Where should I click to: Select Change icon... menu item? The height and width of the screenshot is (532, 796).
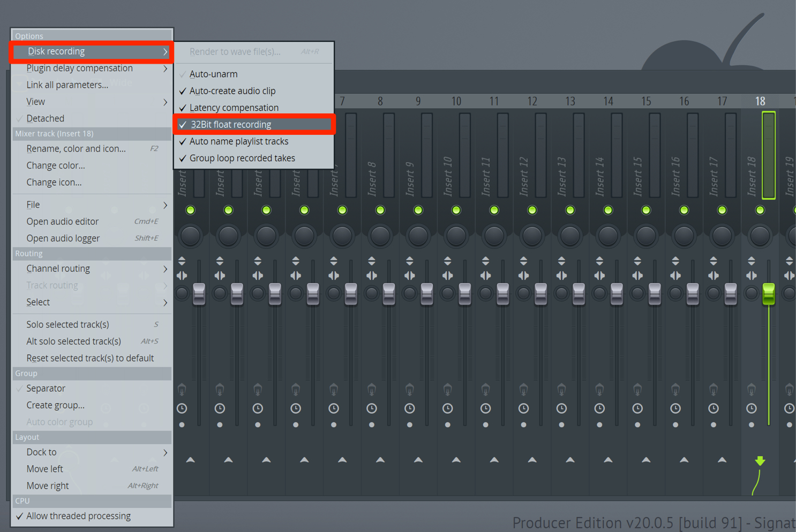[92, 183]
